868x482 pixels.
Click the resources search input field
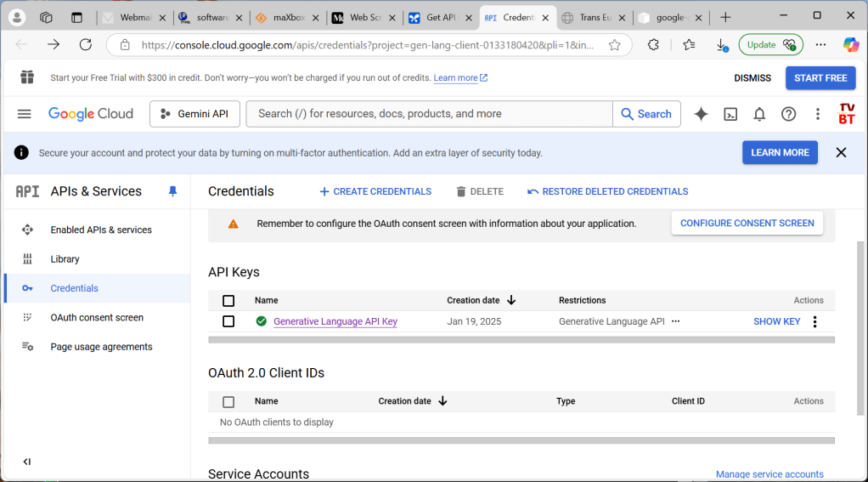pos(429,114)
